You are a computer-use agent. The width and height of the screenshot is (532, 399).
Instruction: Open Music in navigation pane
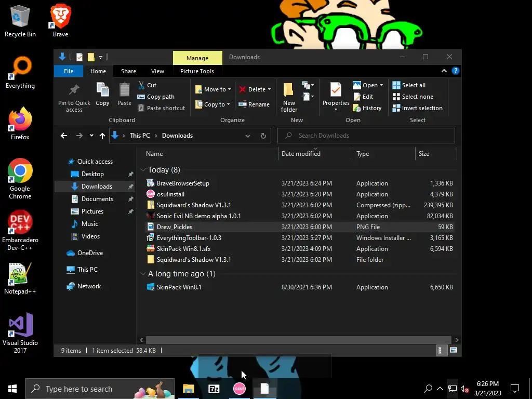click(x=89, y=224)
